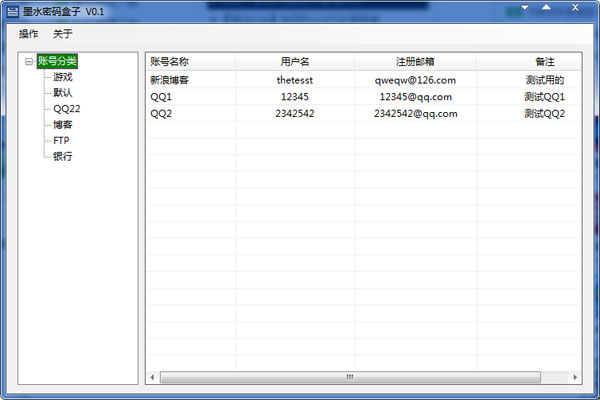
Task: Click the 备注 column header
Action: [545, 61]
